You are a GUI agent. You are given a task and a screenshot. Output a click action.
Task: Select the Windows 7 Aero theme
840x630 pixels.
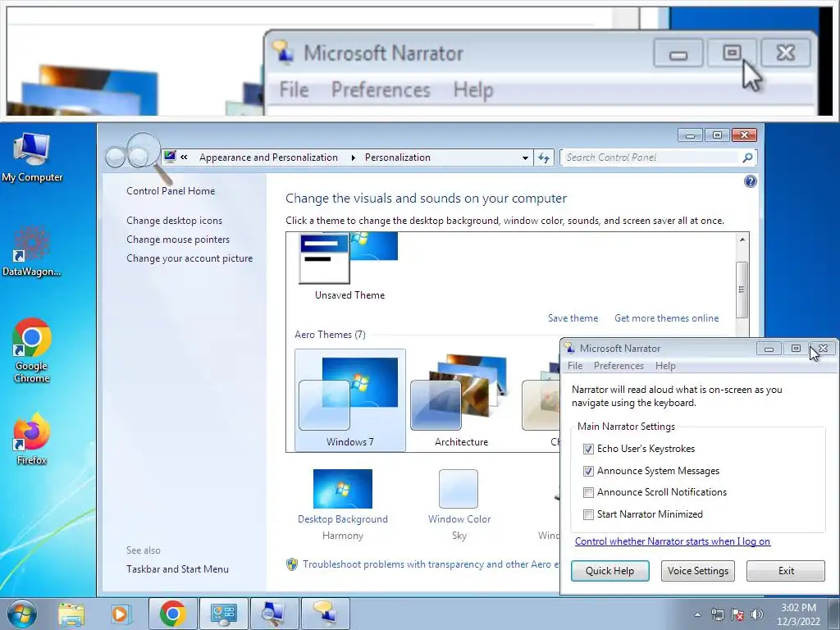[349, 399]
